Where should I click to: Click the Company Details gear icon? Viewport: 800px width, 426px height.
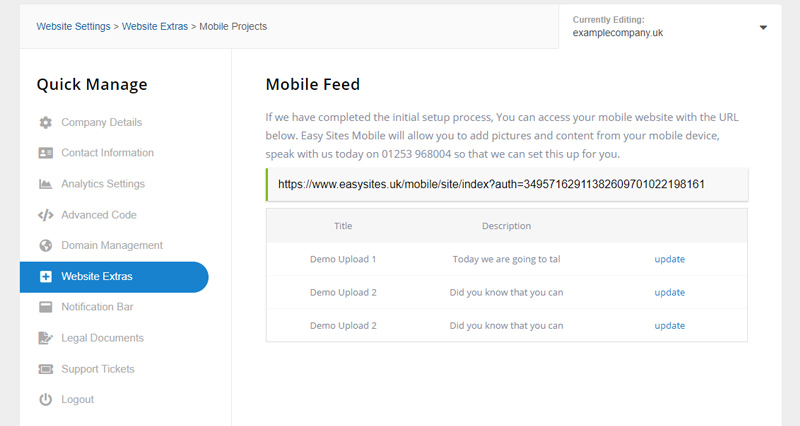(45, 122)
